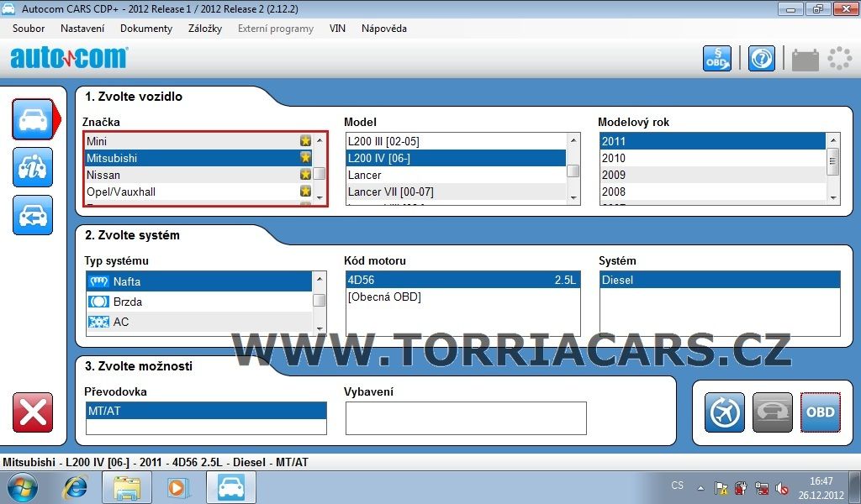Click the red X cancel button
This screenshot has width=861, height=504.
pyautogui.click(x=33, y=412)
